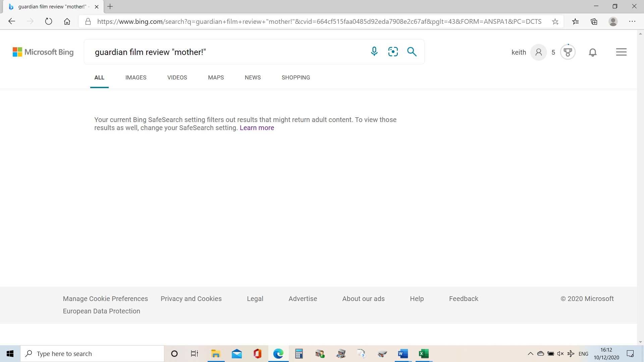Open Office app from taskbar
The width and height of the screenshot is (644, 362).
[x=258, y=354]
